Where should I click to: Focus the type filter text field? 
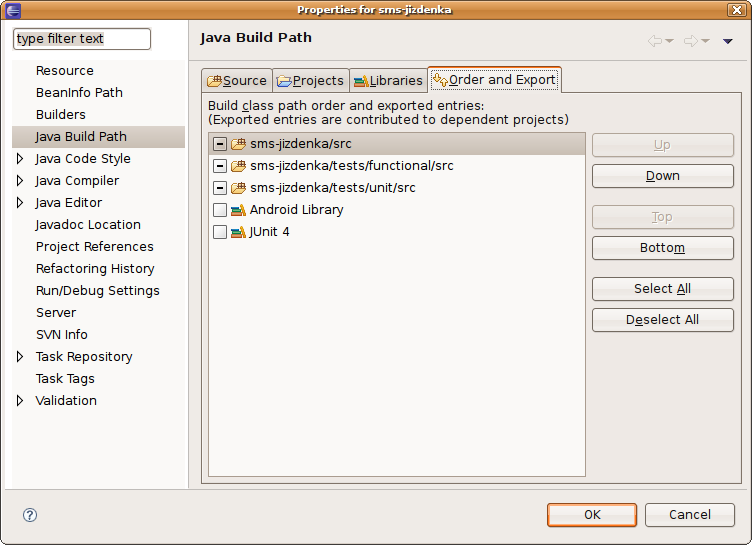[x=82, y=39]
